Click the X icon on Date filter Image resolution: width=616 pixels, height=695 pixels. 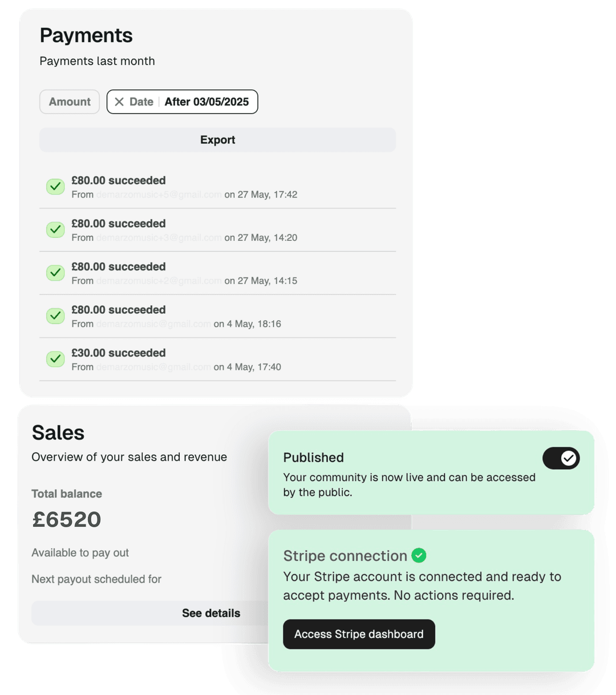119,102
